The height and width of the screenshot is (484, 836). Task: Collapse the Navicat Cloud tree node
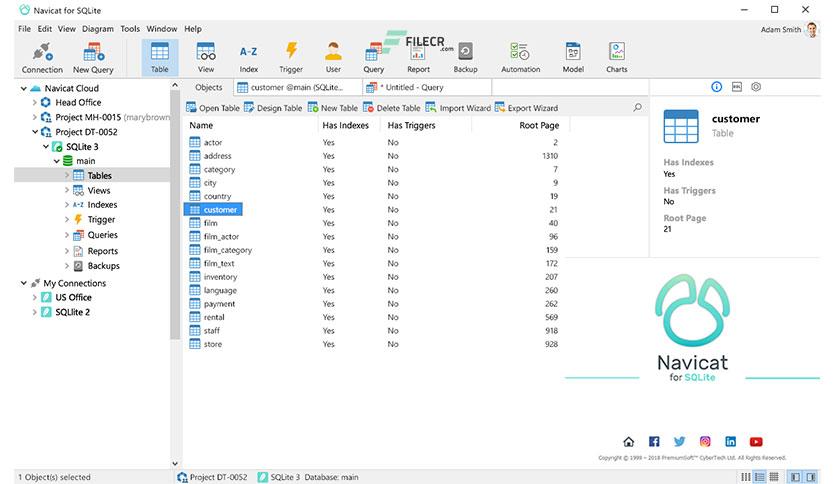coord(23,88)
